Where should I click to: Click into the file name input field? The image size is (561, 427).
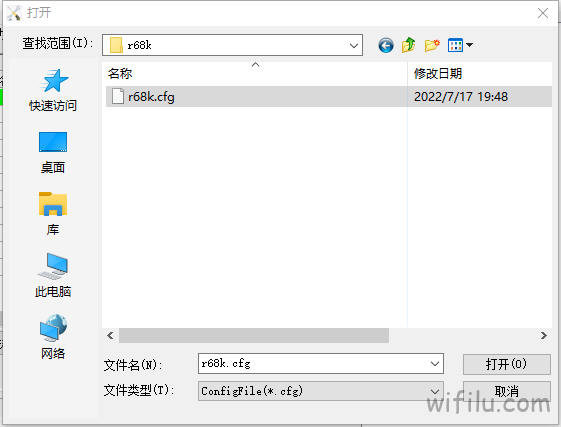(x=313, y=364)
